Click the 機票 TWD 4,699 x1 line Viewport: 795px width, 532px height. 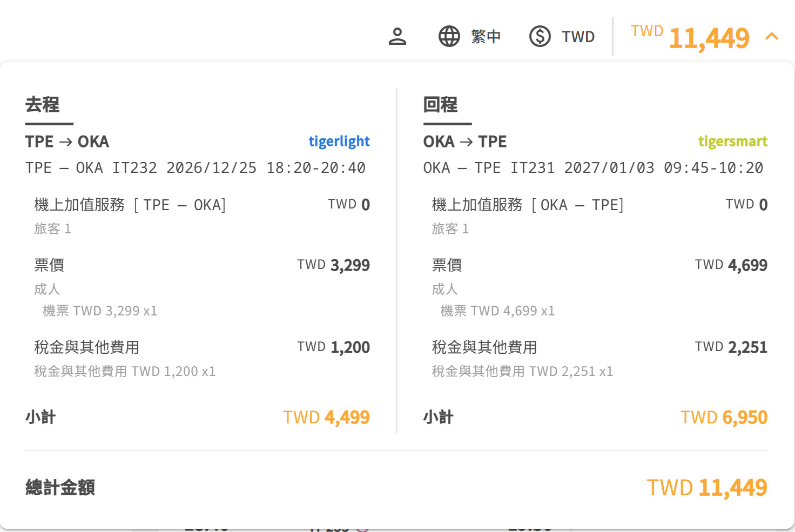(497, 311)
